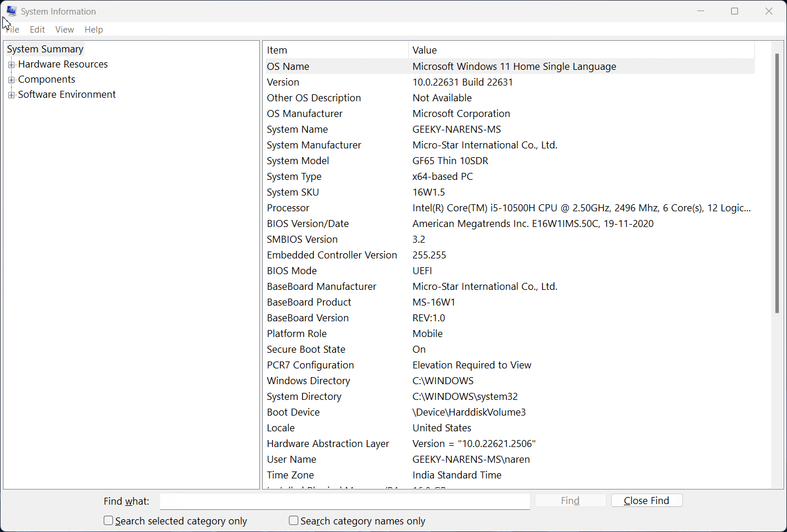Select the Version row item
Image resolution: width=787 pixels, height=532 pixels.
point(510,82)
